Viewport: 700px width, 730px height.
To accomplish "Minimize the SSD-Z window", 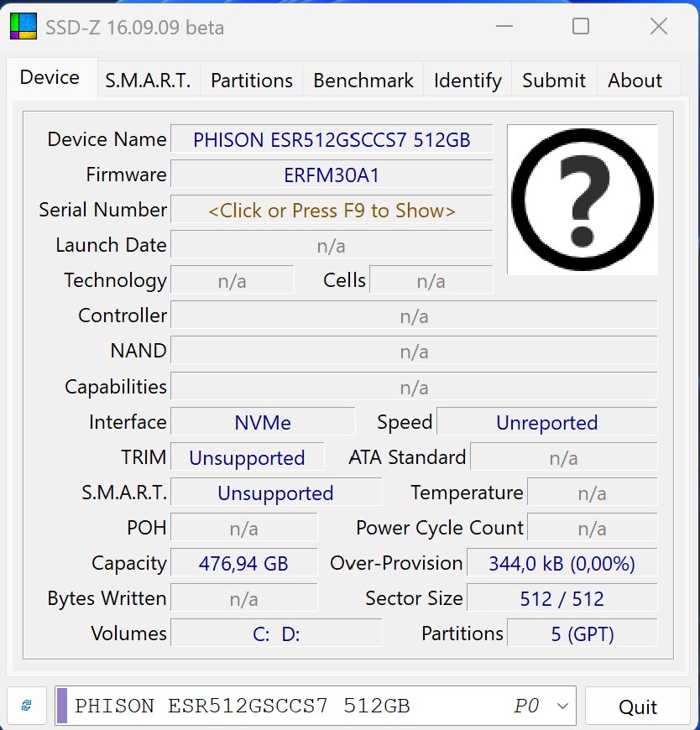I will [503, 27].
